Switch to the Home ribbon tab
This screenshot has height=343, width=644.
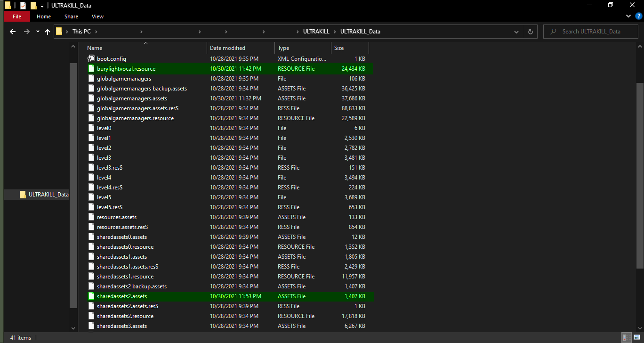pyautogui.click(x=44, y=16)
